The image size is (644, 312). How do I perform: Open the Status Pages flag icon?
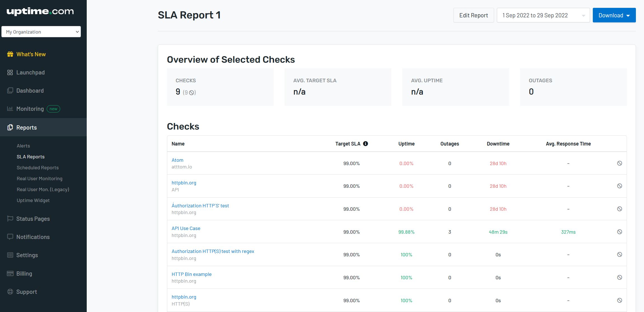(10, 219)
